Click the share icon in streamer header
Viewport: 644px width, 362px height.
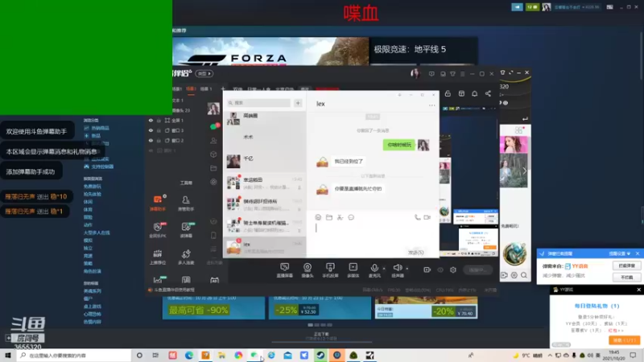click(x=488, y=93)
